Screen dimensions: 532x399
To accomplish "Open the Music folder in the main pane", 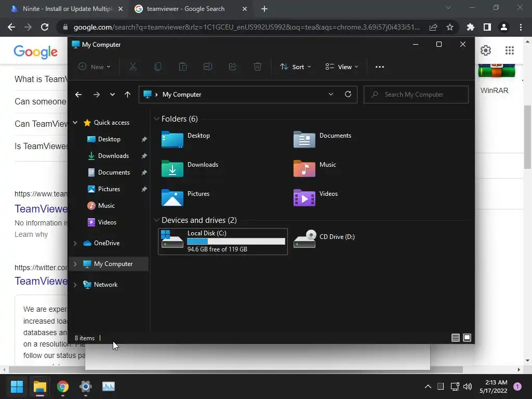I will click(314, 168).
